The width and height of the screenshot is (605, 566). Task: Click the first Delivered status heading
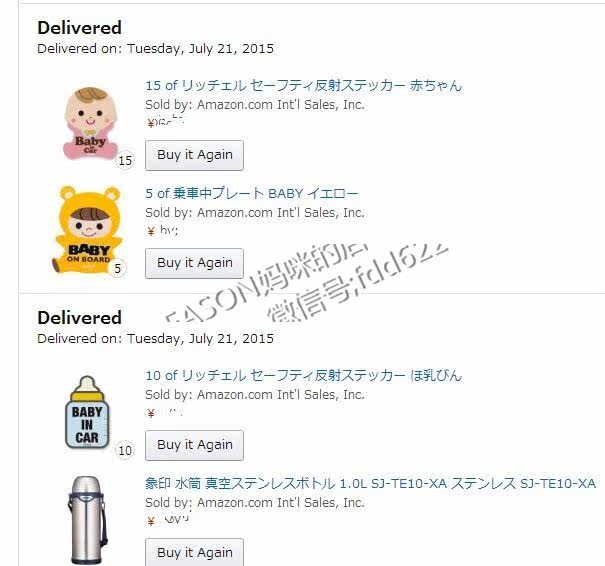click(79, 28)
